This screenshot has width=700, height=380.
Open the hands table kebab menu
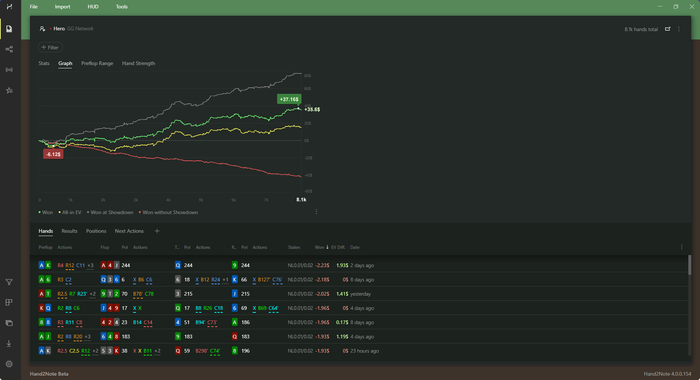682,247
